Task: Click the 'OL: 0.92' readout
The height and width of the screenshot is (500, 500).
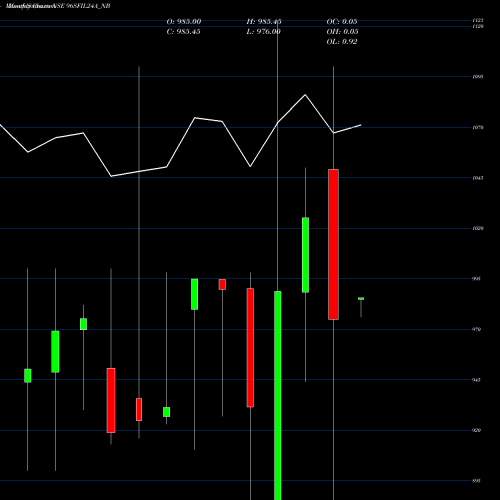Action: coord(342,42)
